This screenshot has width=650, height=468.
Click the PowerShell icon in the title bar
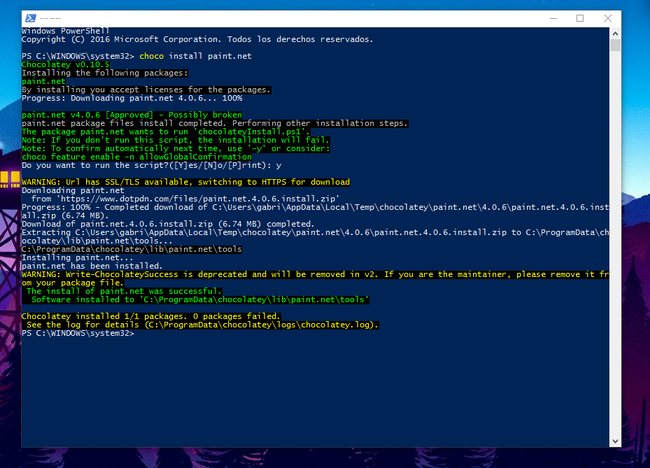[x=29, y=18]
